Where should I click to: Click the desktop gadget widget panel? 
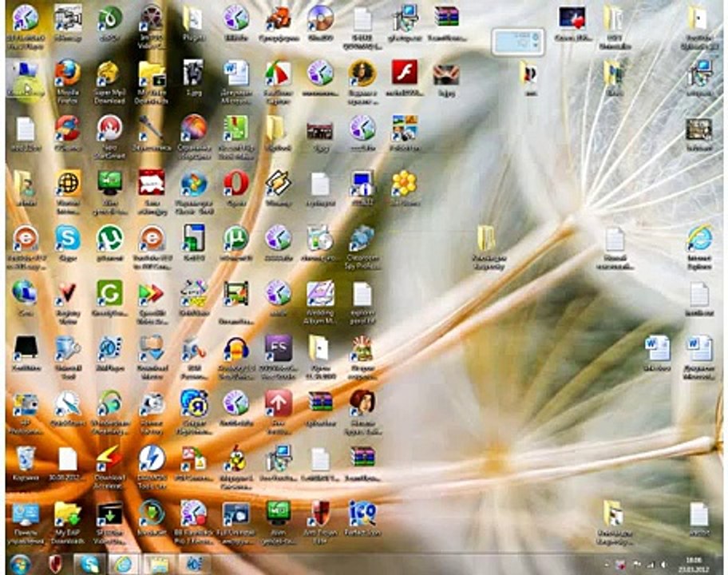[x=518, y=42]
